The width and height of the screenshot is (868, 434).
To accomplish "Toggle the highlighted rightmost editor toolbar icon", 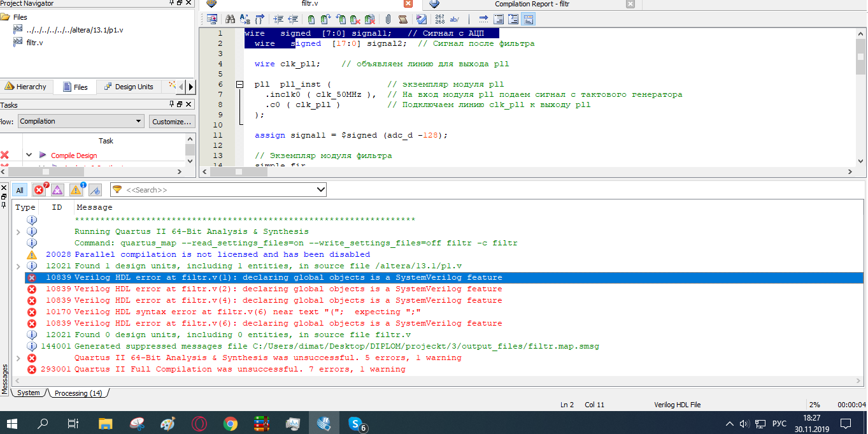I will pyautogui.click(x=528, y=19).
